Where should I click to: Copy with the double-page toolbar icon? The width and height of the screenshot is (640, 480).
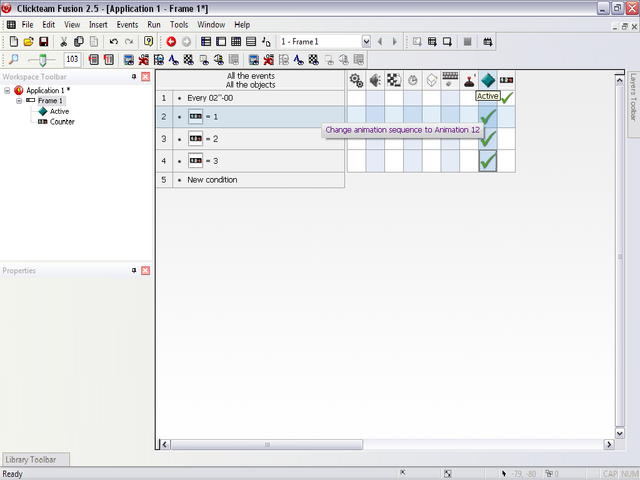click(78, 42)
